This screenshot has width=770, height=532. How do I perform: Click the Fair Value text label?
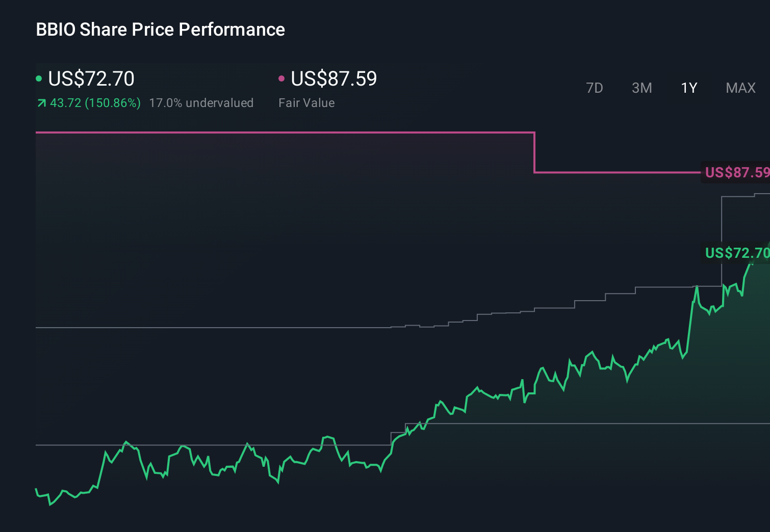click(x=306, y=102)
